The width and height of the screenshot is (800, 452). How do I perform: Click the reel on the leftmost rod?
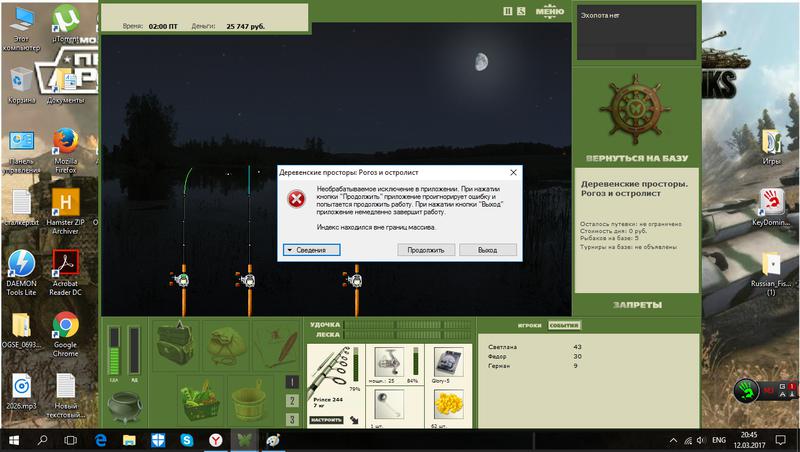[180, 279]
